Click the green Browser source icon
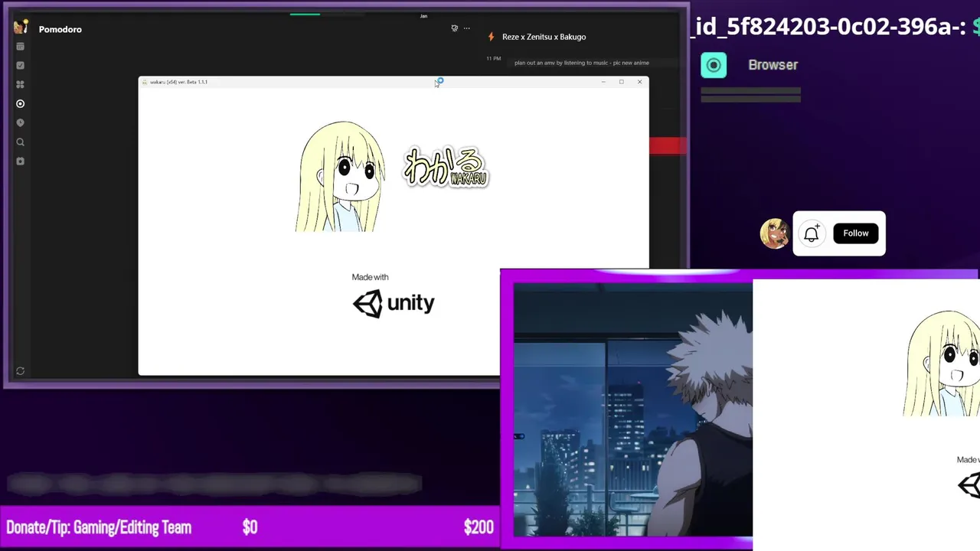This screenshot has width=980, height=551. pyautogui.click(x=714, y=65)
